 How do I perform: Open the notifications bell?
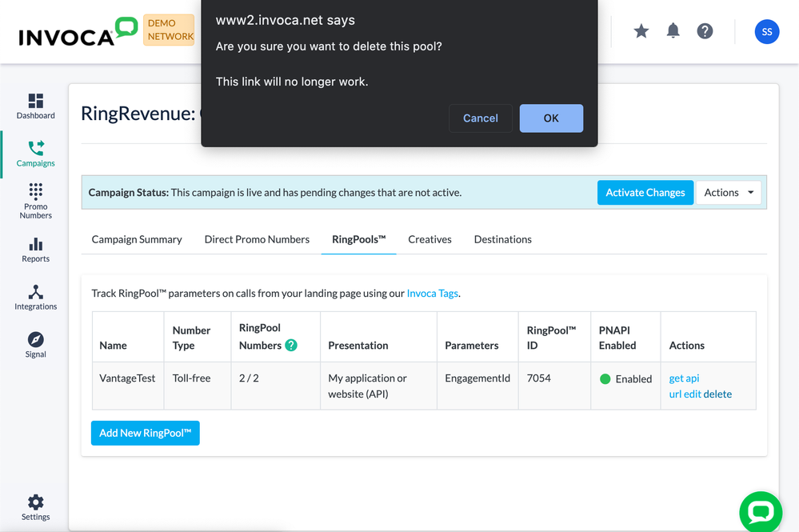(673, 31)
